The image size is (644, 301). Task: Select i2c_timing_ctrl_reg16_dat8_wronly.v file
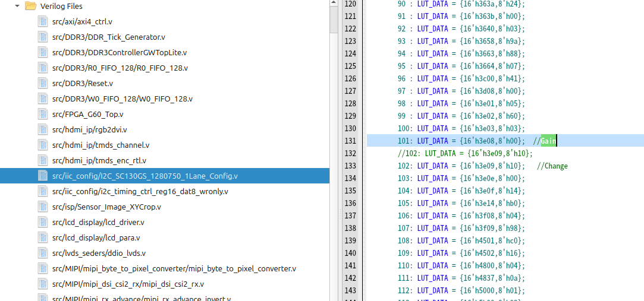coord(140,192)
